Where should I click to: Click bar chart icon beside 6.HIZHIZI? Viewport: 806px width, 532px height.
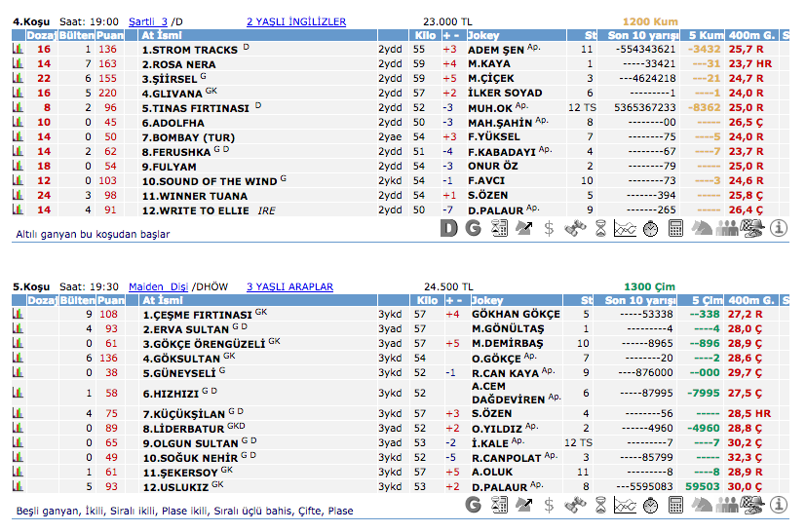[x=18, y=393]
